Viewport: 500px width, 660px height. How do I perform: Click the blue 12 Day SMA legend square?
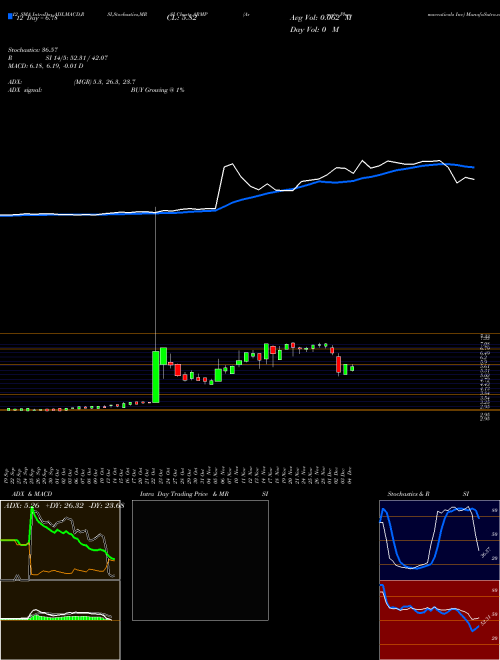(x=11, y=17)
